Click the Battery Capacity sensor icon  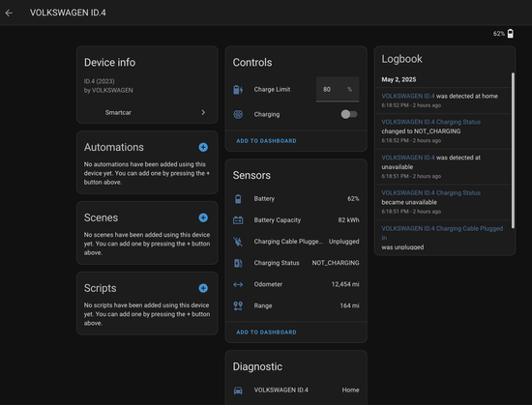(x=238, y=220)
